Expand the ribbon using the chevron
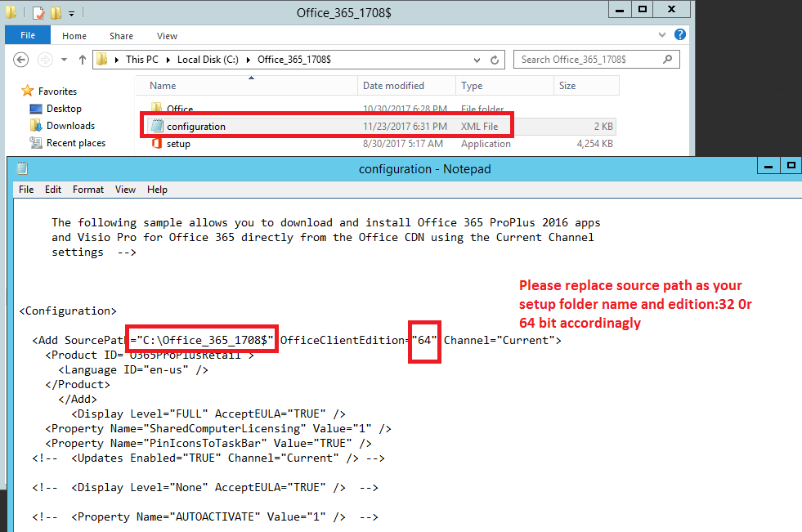Image resolution: width=802 pixels, height=532 pixels. pyautogui.click(x=662, y=36)
